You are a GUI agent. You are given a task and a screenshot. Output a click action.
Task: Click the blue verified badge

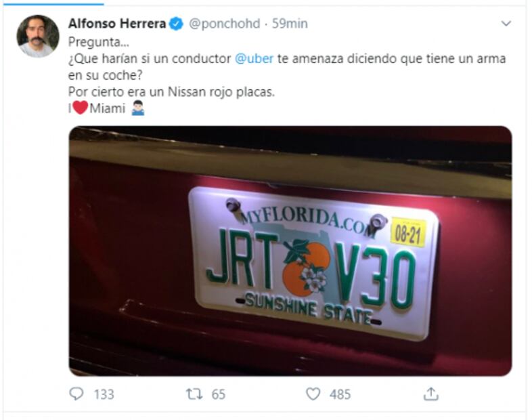coord(176,24)
